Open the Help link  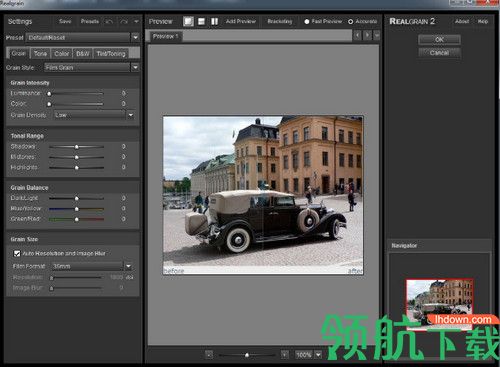point(483,21)
